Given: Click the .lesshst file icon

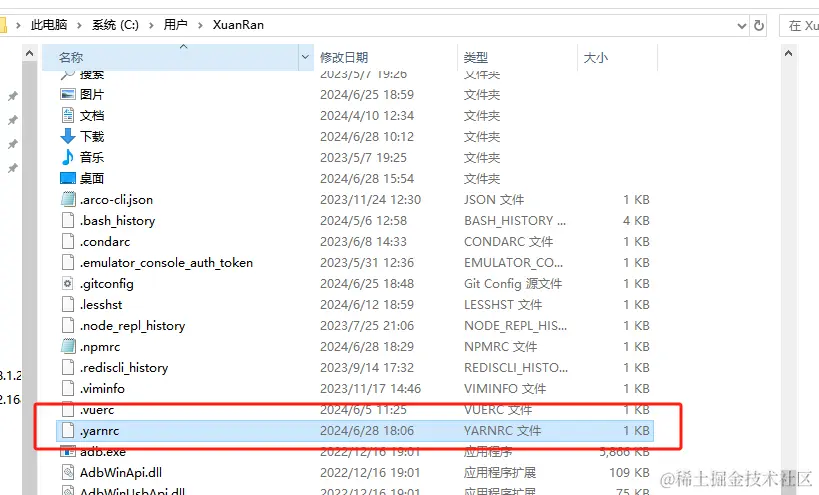Looking at the screenshot, I should tap(68, 304).
